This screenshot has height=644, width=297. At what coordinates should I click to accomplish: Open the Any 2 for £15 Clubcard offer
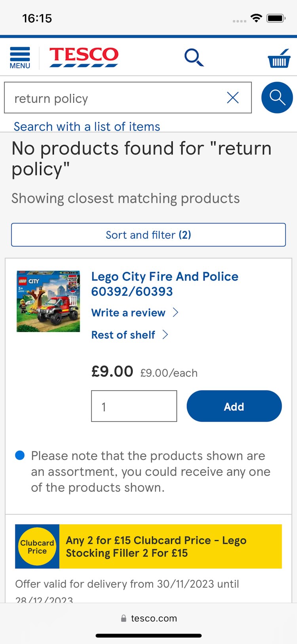[170, 546]
